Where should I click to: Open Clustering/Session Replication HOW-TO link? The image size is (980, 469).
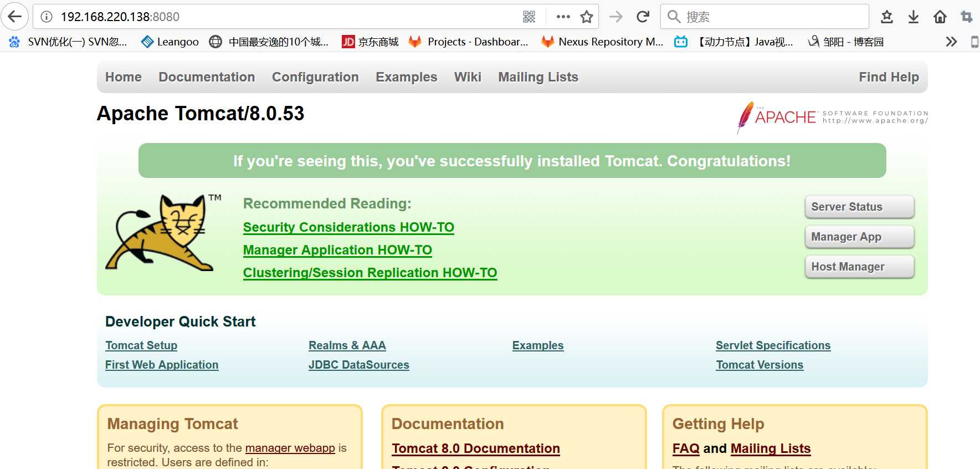(370, 273)
